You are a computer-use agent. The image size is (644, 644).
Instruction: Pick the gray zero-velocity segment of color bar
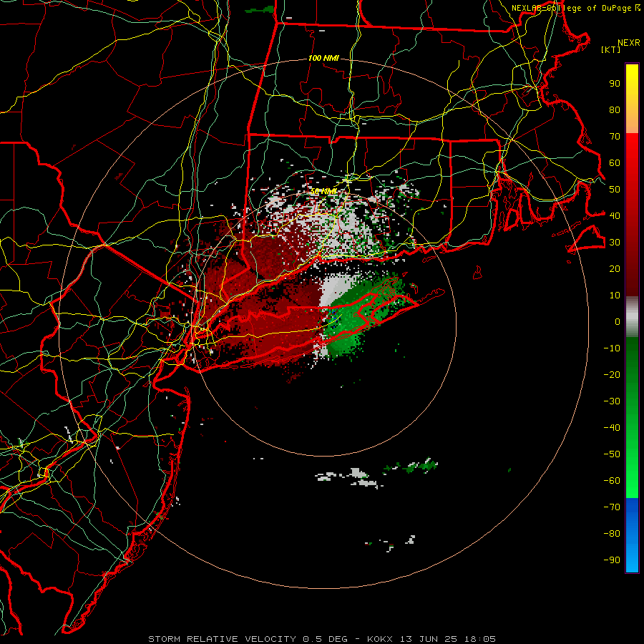[632, 317]
